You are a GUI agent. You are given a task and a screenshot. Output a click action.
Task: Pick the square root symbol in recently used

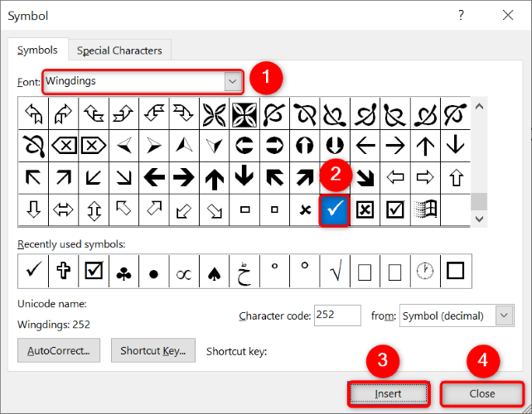click(x=335, y=272)
